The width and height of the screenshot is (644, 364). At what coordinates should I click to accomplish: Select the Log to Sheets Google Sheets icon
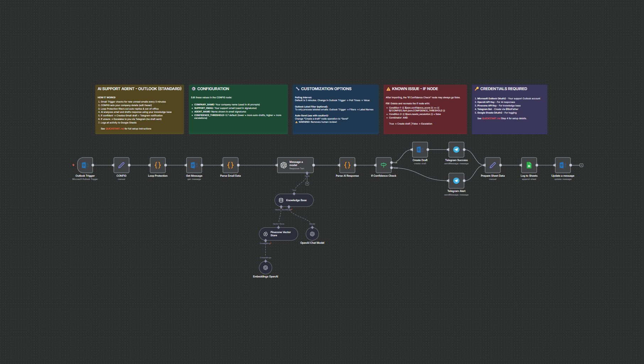529,165
